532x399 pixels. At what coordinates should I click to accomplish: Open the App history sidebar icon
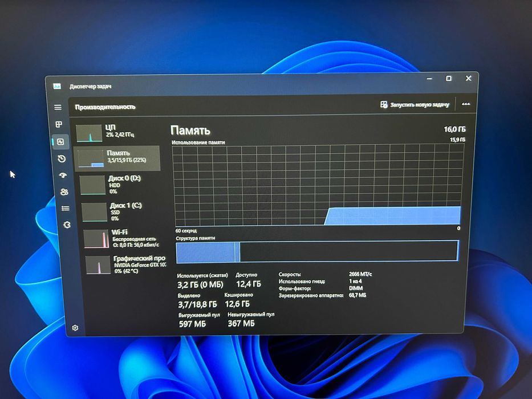point(62,158)
